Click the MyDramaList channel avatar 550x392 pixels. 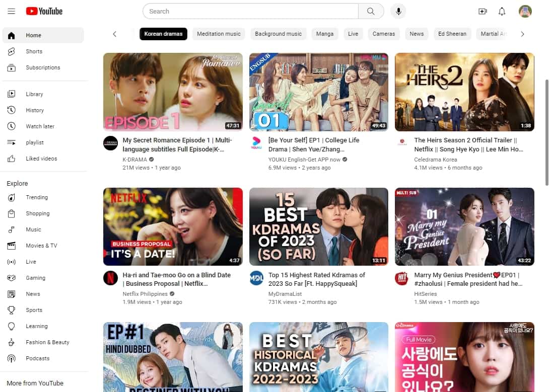point(256,278)
